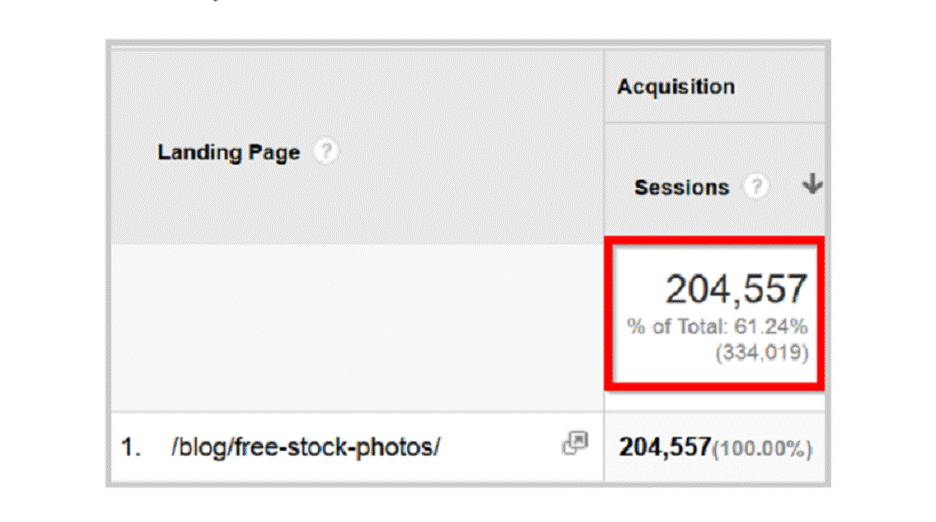This screenshot has height=522, width=936.
Task: Click empty space right of the Acquisition label
Action: tap(780, 87)
